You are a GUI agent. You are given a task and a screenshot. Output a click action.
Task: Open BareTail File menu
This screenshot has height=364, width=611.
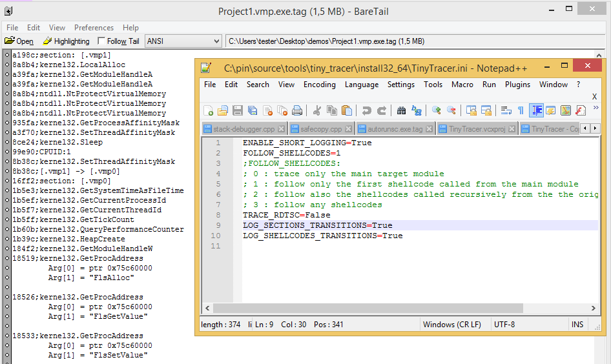pos(12,28)
